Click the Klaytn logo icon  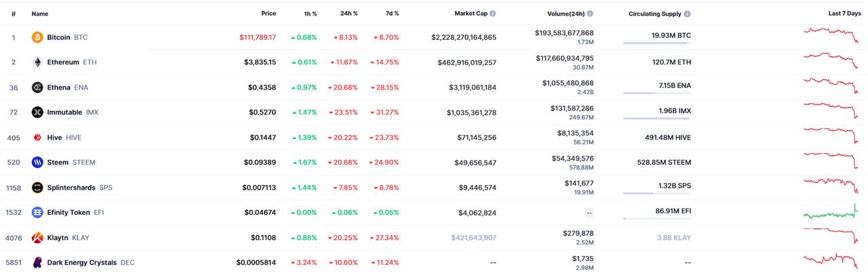pos(37,238)
